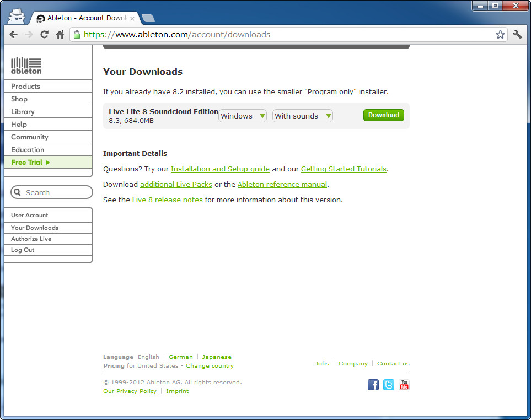Image resolution: width=531 pixels, height=420 pixels.
Task: Follow the additional Live Packs link
Action: click(176, 185)
